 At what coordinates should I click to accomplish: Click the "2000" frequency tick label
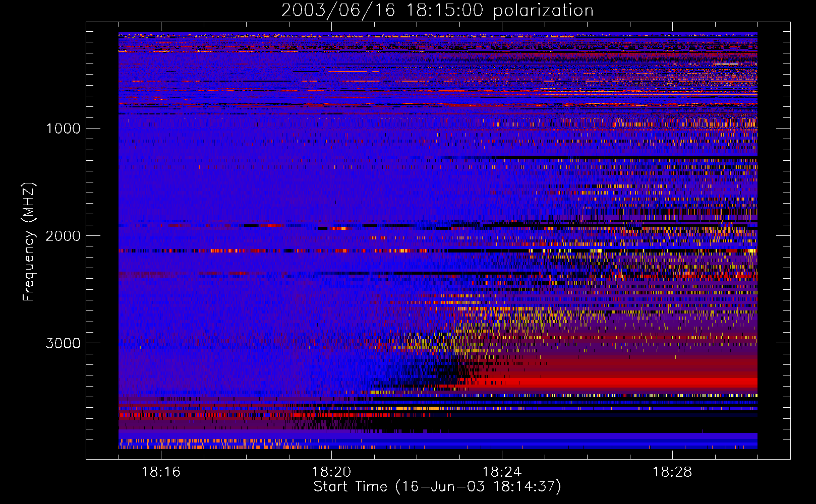[x=63, y=236]
